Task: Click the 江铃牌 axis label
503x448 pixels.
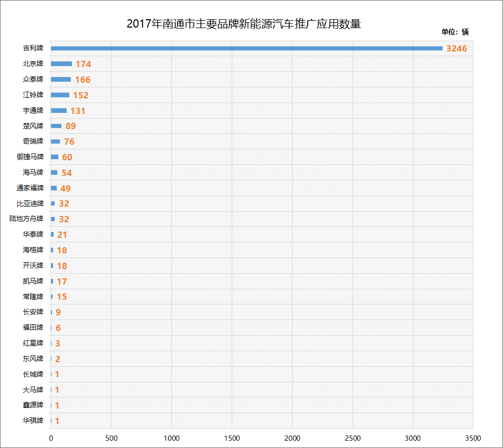Action: click(33, 95)
